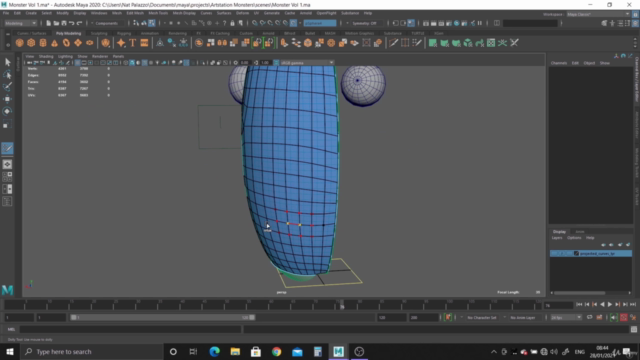Viewport: 640px width, 360px height.
Task: Create a polygon cylinder from the shelf
Action: [x=43, y=43]
